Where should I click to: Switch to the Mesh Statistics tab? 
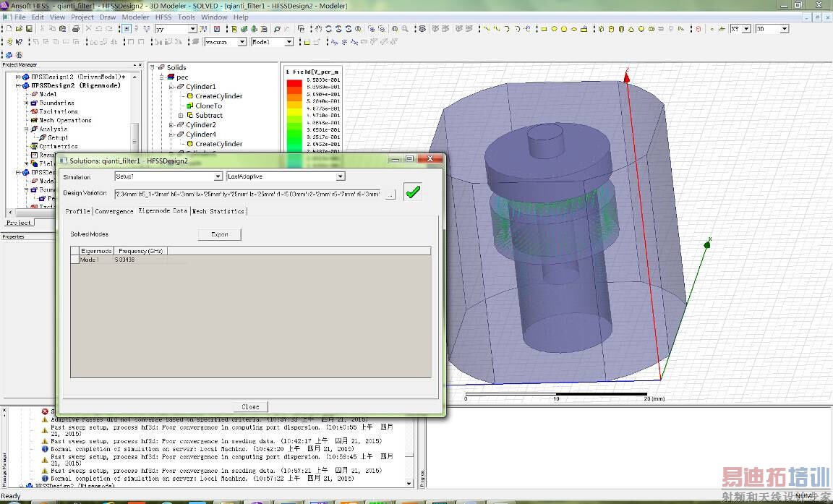[218, 211]
